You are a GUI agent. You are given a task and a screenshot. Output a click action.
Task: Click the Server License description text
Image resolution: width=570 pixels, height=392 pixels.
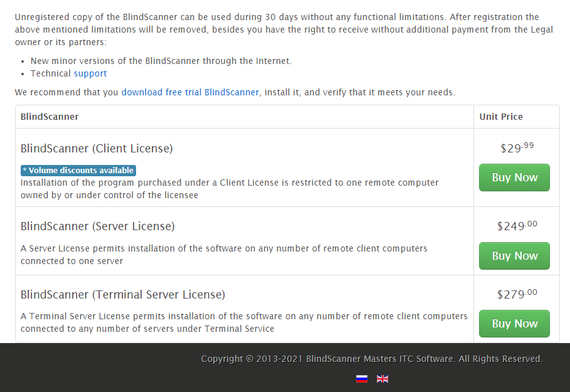(224, 255)
